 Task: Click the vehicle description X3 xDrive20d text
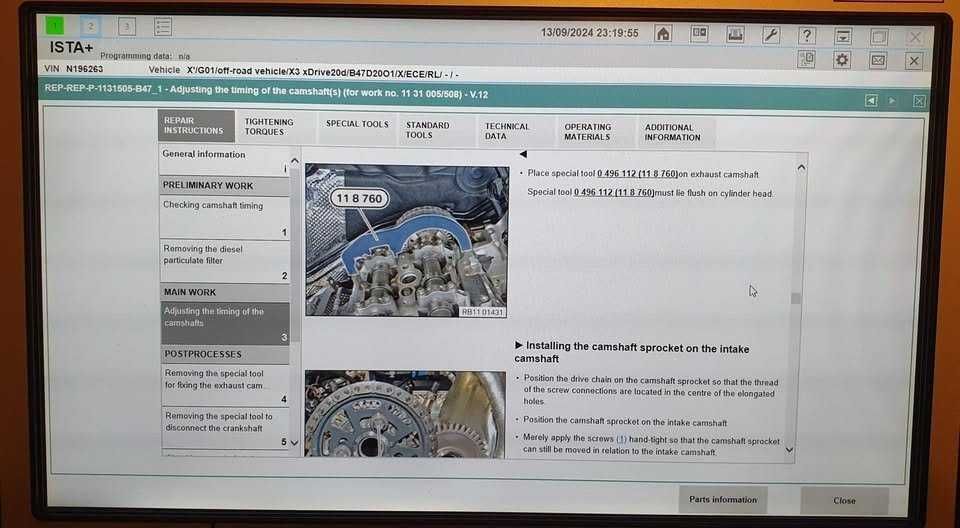323,74
